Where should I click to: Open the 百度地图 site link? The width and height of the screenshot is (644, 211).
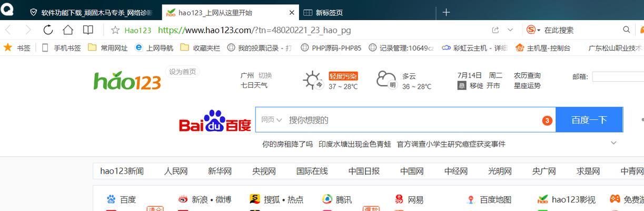[x=489, y=199]
